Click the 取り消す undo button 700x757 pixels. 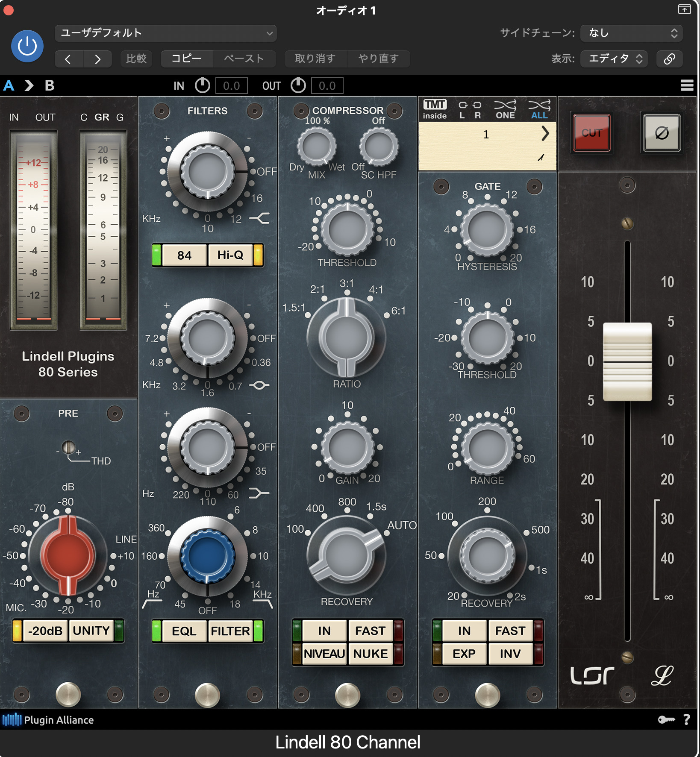pos(315,59)
